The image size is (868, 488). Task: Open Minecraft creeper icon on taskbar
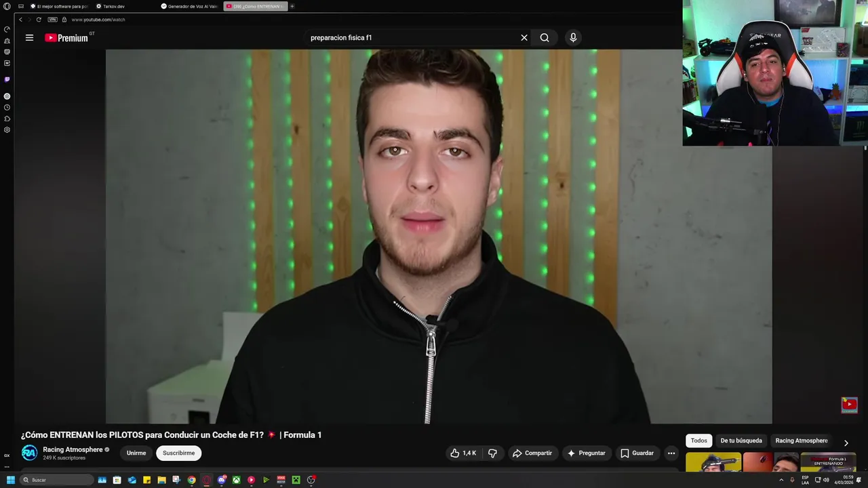(x=296, y=480)
